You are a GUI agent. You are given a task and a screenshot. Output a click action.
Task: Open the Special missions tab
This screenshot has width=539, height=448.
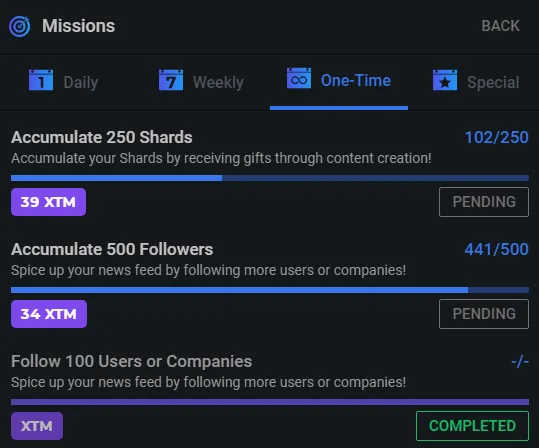pyautogui.click(x=493, y=83)
